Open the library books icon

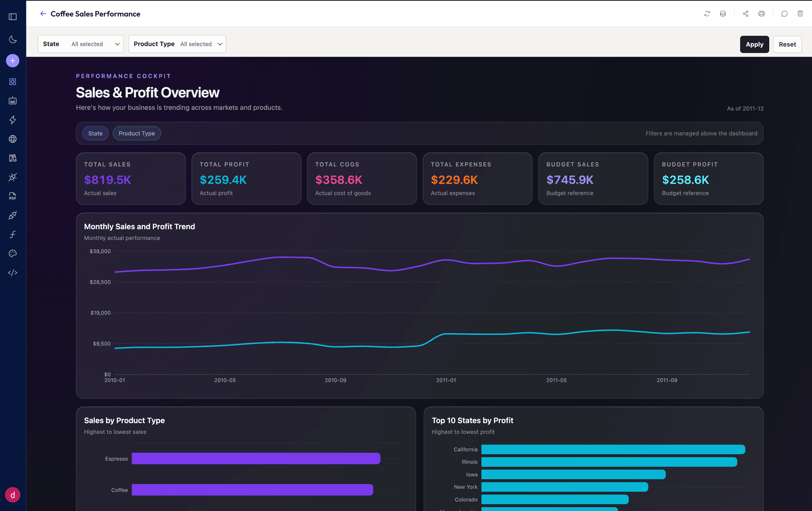tap(13, 158)
